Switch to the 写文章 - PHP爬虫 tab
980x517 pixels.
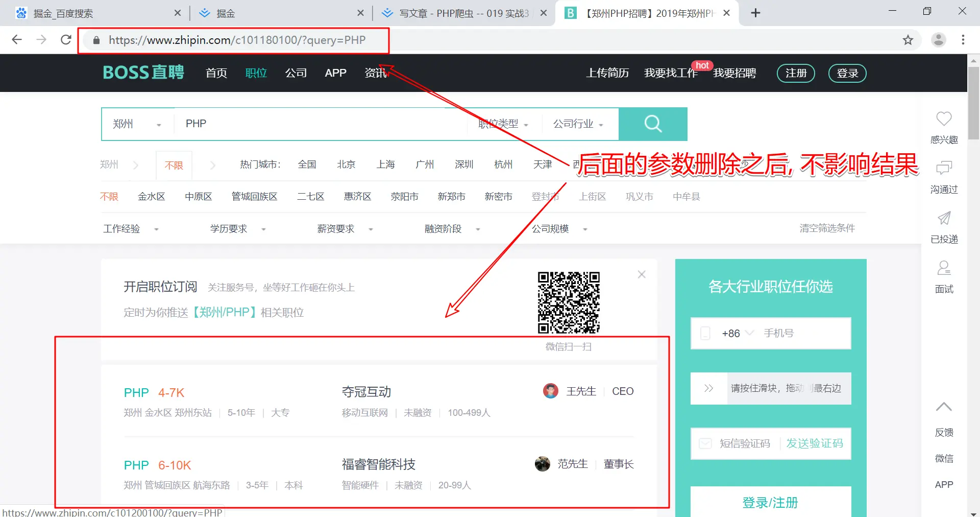tap(463, 13)
